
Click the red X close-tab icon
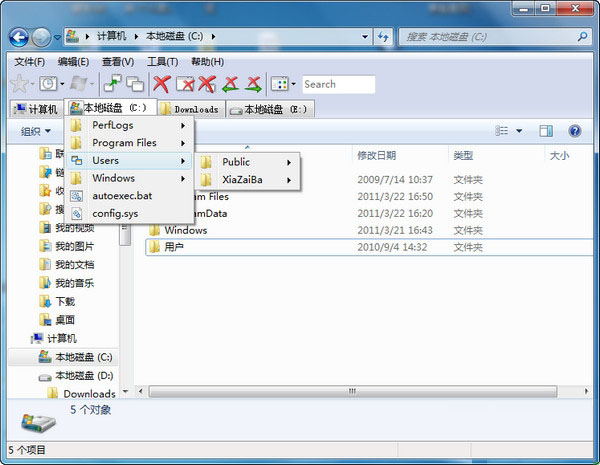point(160,85)
